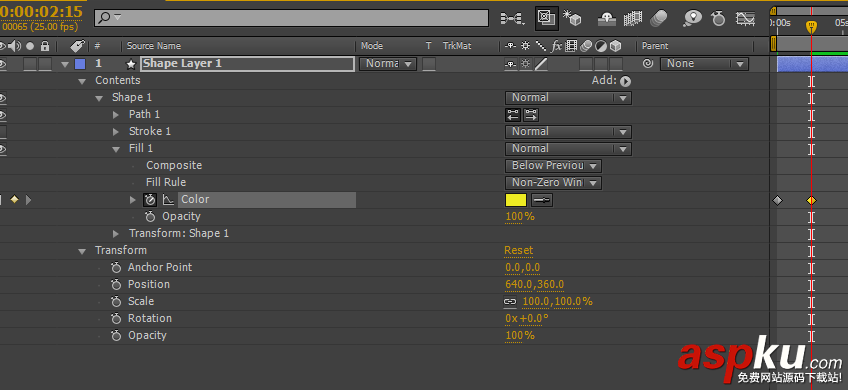Screen dimensions: 848x390
Task: Toggle solo checkbox for Shape Layer 1
Action: click(30, 64)
